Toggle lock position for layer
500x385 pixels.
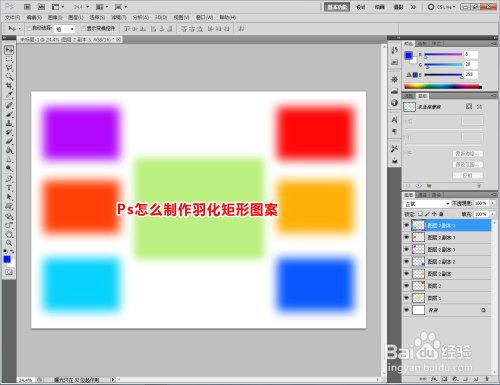click(x=434, y=214)
